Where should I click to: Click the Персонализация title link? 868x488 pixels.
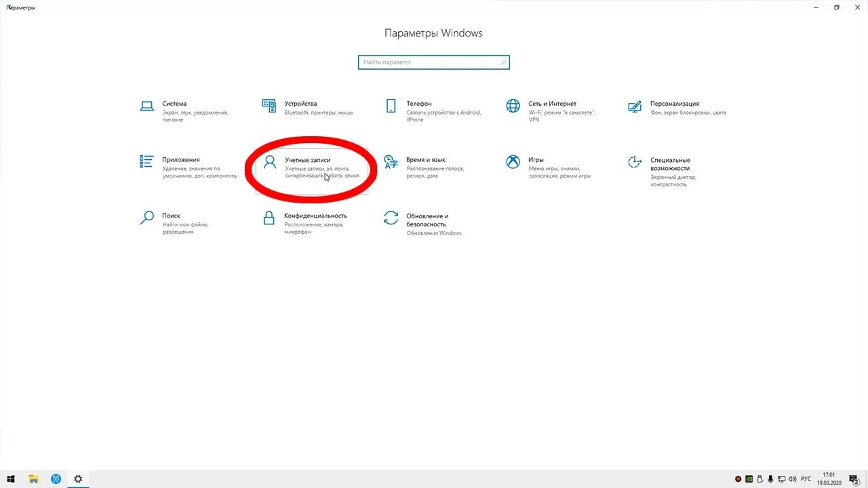(x=675, y=104)
